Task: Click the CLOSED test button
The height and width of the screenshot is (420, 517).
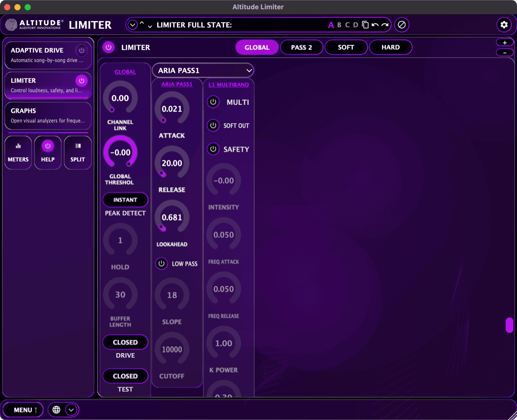Action: point(125,376)
